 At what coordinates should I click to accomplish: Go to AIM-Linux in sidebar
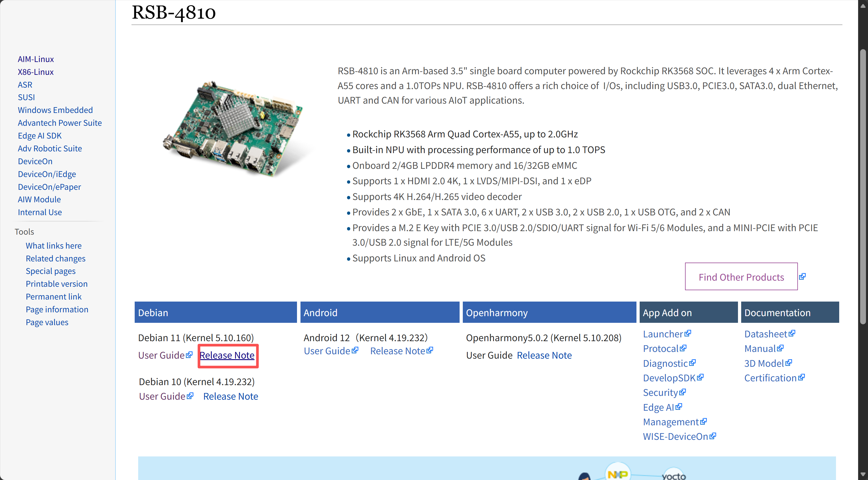click(36, 59)
